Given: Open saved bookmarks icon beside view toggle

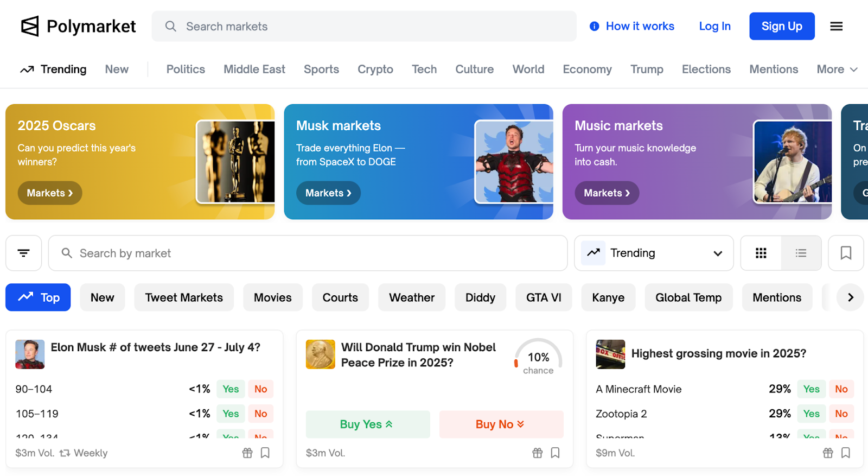Looking at the screenshot, I should [x=845, y=253].
